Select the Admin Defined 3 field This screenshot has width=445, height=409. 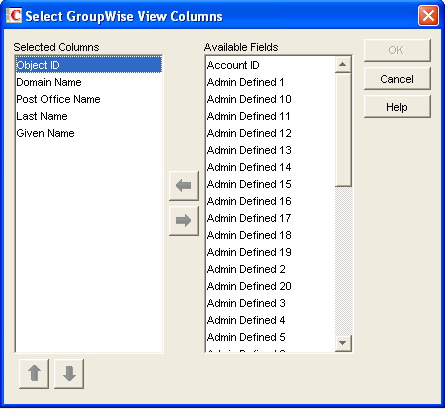270,303
